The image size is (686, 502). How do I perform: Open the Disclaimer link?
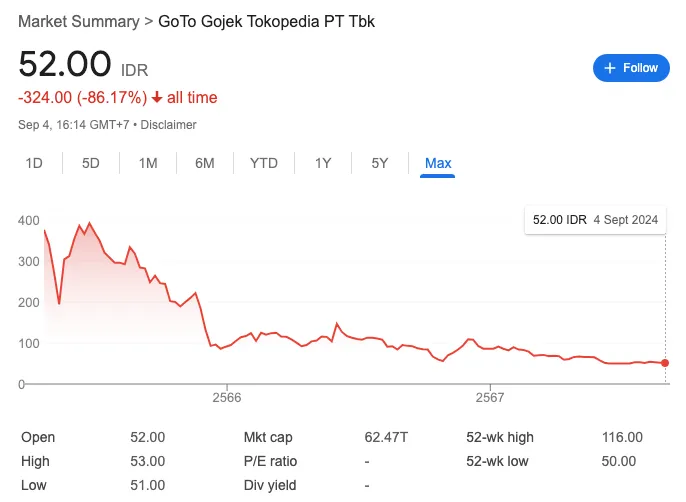pyautogui.click(x=169, y=125)
